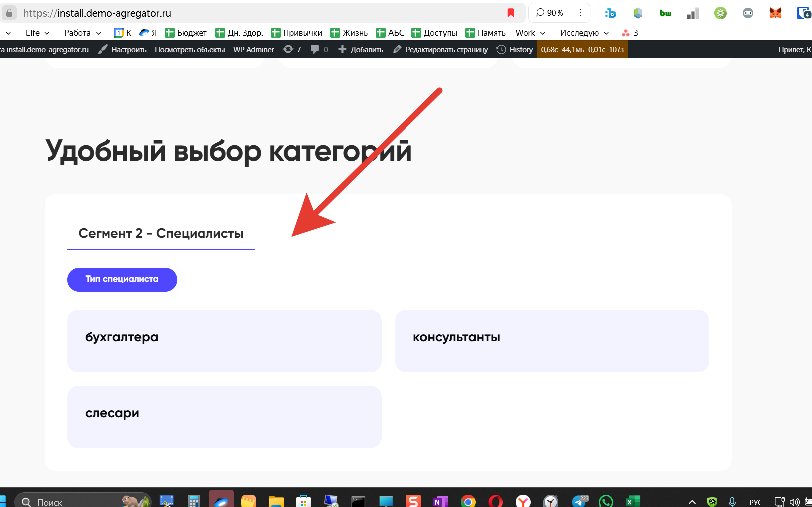812x507 pixels.
Task: Click the green 'bw' extension icon
Action: [665, 13]
